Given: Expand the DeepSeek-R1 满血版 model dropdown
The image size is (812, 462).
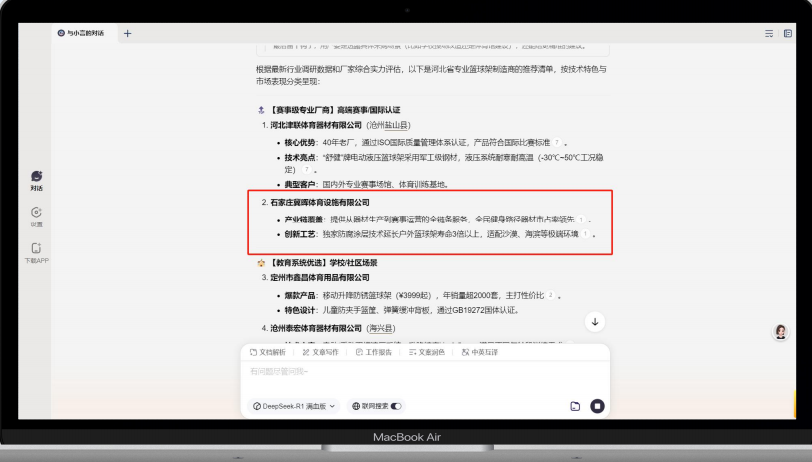Looking at the screenshot, I should point(295,406).
